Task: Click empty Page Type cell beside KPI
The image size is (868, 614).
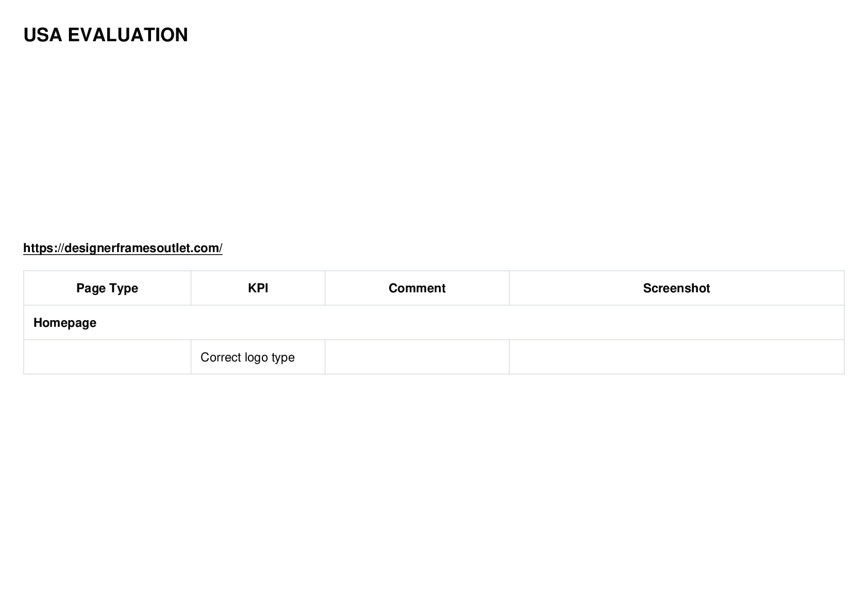Action: tap(107, 357)
